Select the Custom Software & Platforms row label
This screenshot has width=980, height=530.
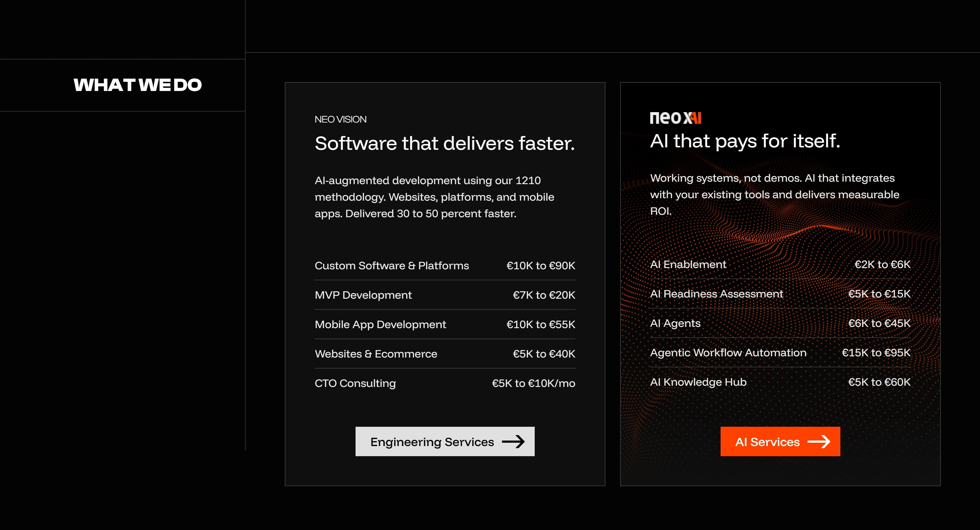click(391, 266)
